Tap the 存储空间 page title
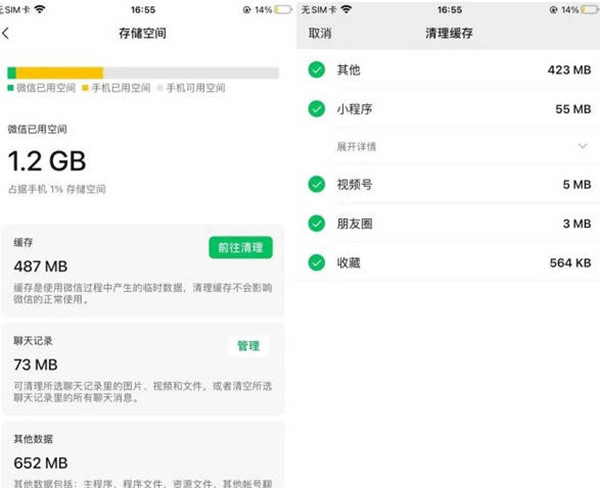The image size is (600, 488). click(x=142, y=33)
